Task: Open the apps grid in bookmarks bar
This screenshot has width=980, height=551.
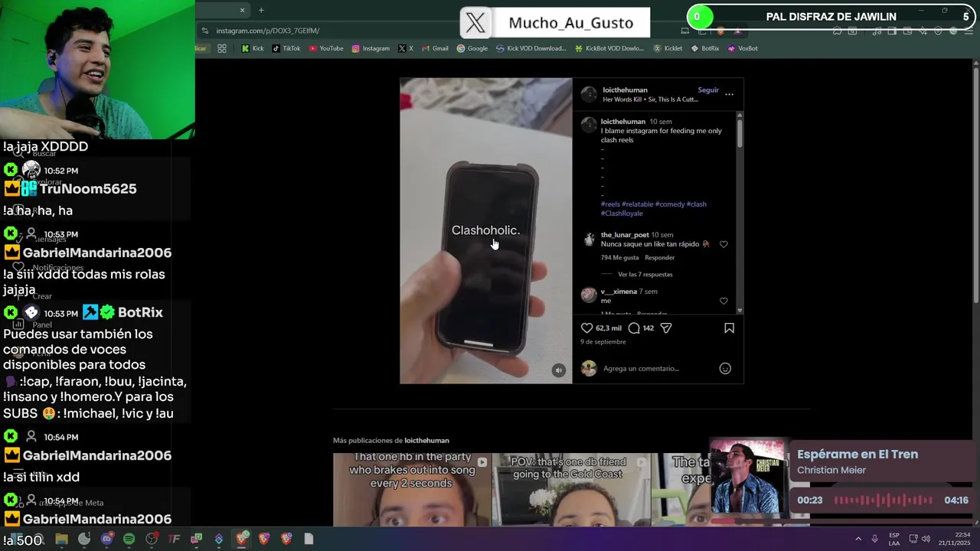Action: 222,48
